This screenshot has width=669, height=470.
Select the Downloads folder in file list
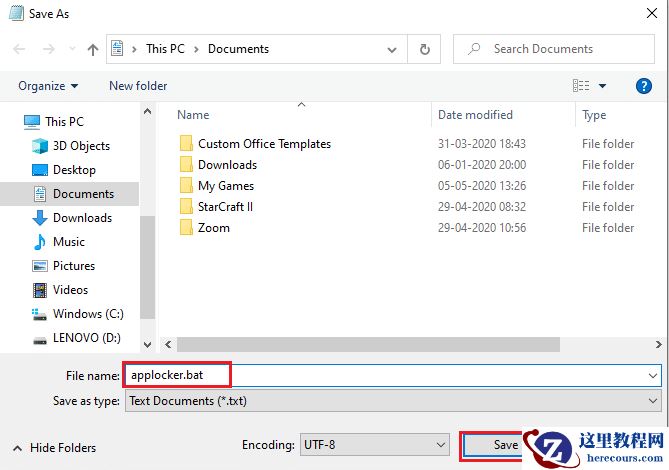227,165
